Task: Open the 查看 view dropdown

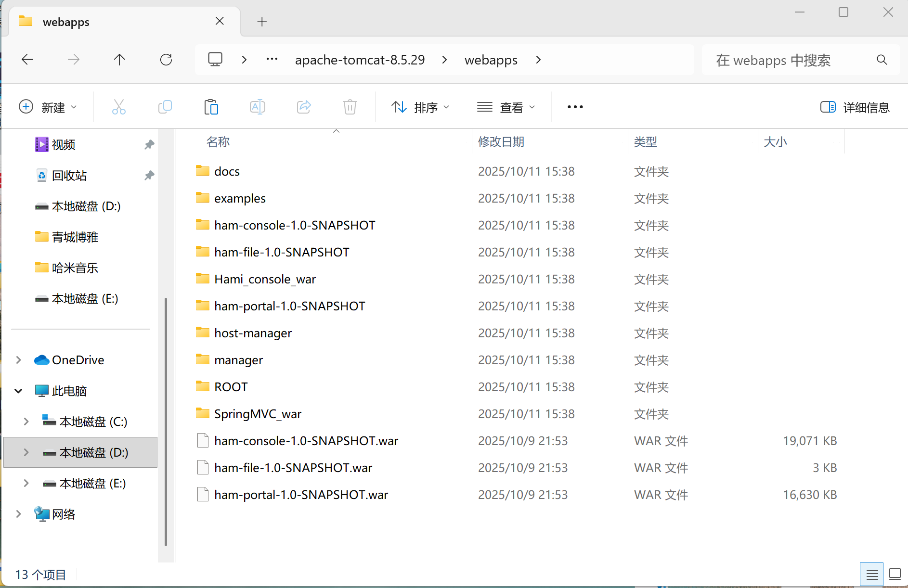Action: 506,107
